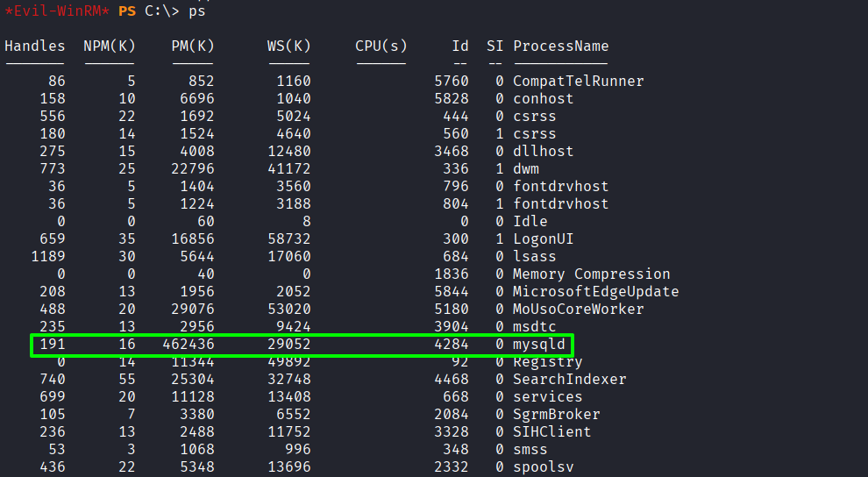The image size is (868, 477).
Task: Click the ProcessName column header
Action: point(560,46)
